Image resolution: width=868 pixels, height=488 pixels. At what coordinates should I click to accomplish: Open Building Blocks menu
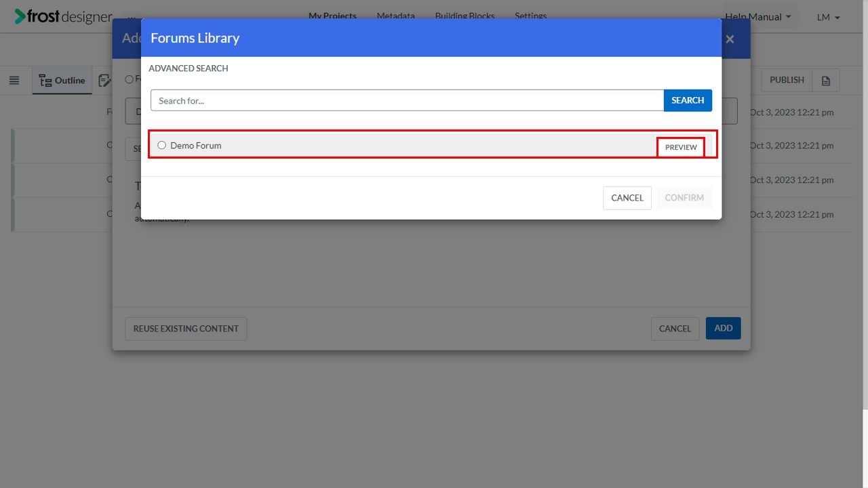(465, 16)
